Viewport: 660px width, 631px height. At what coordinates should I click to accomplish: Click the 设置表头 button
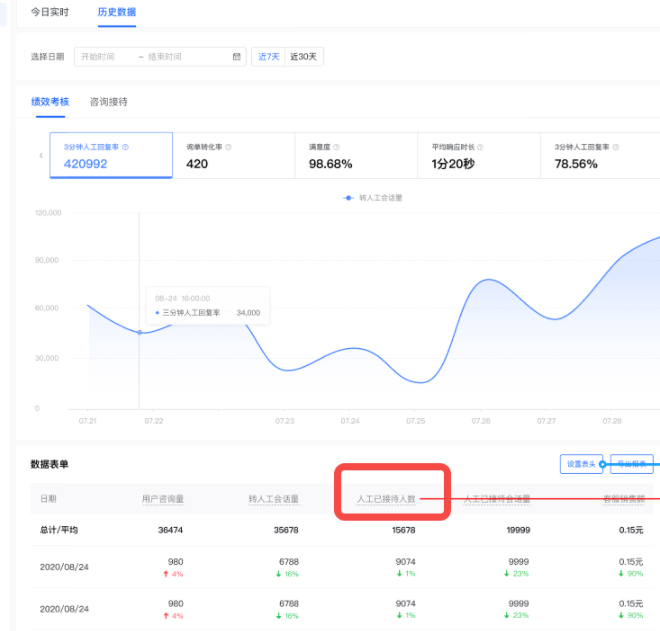pos(581,464)
